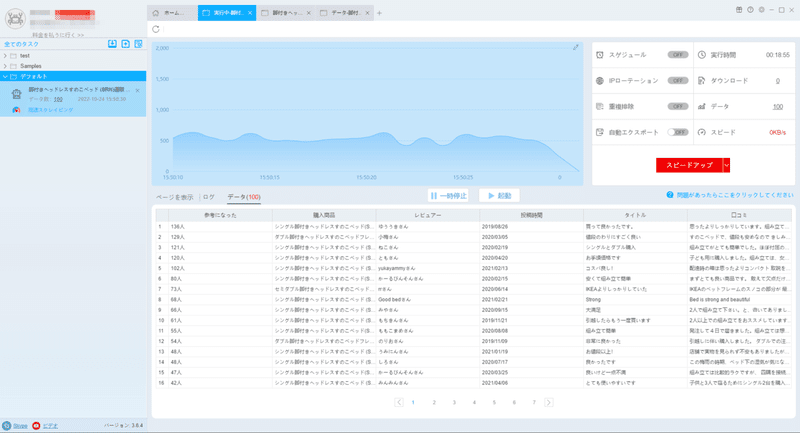Click the expand chart icon in graph corner
Image resolution: width=800 pixels, height=433 pixels.
pyautogui.click(x=576, y=47)
